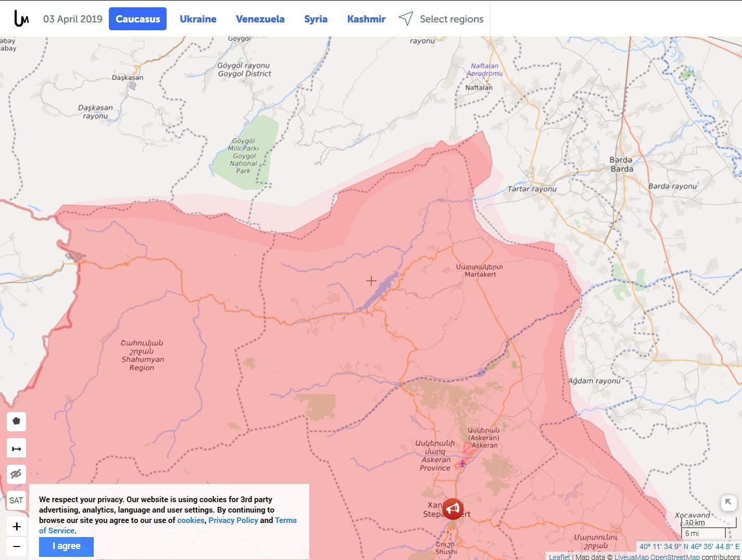The width and height of the screenshot is (742, 560).
Task: Open the red megaphone event marker
Action: pos(452,508)
